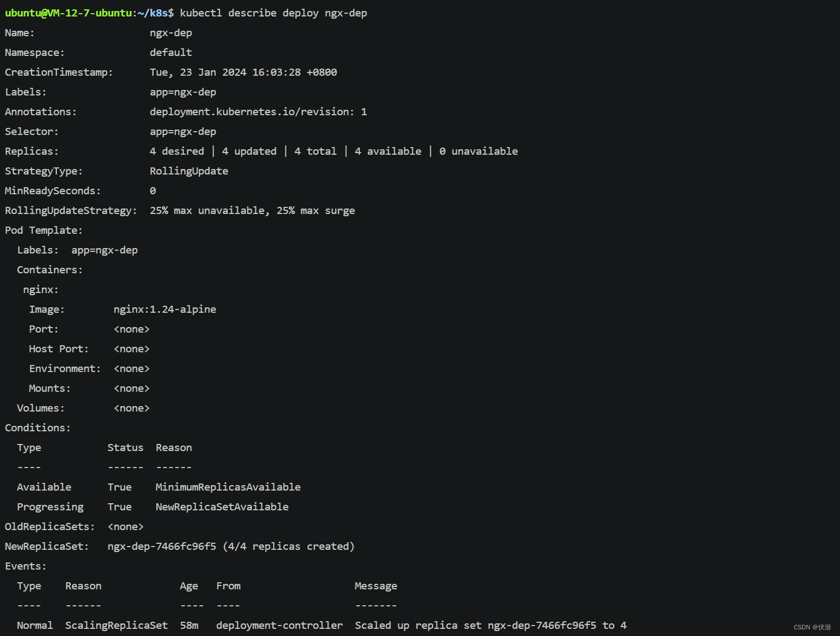Click the 'Events:' heading
This screenshot has height=636, width=840.
[26, 566]
